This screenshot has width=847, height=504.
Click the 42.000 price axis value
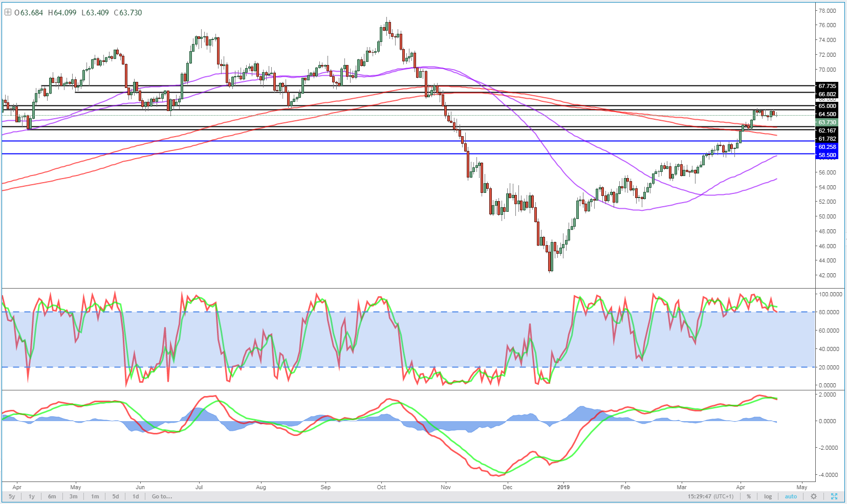[827, 275]
